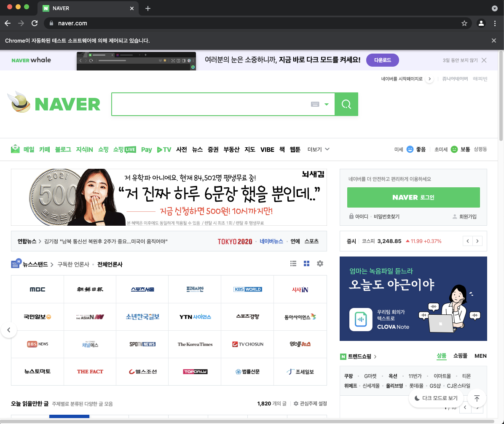Open the Chrome three-dot menu
The height and width of the screenshot is (424, 504).
pos(495,23)
